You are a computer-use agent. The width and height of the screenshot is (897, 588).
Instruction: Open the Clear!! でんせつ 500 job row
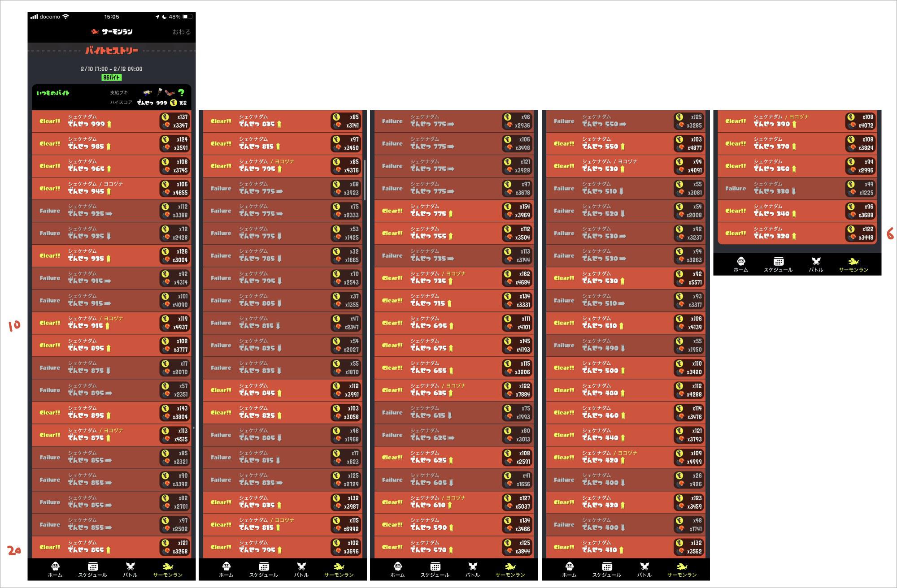coord(626,367)
